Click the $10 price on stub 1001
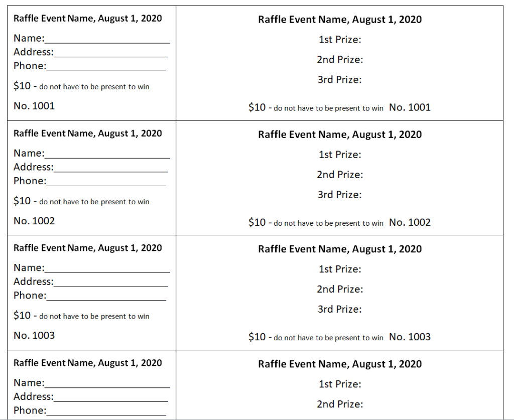 (x=22, y=86)
